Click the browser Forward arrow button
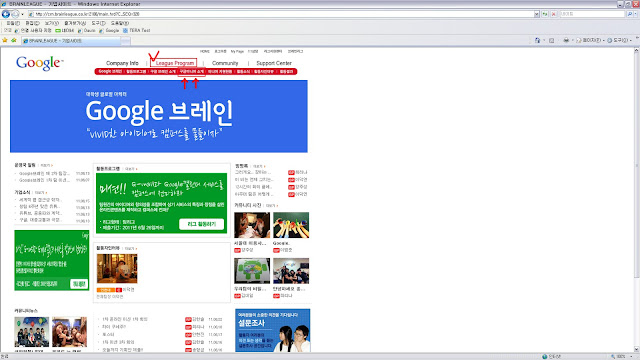The height and width of the screenshot is (360, 640). pos(15,14)
